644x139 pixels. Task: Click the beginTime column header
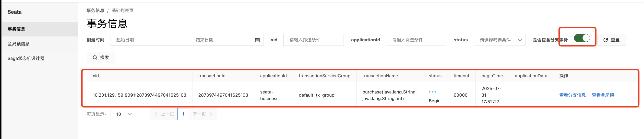pyautogui.click(x=492, y=76)
